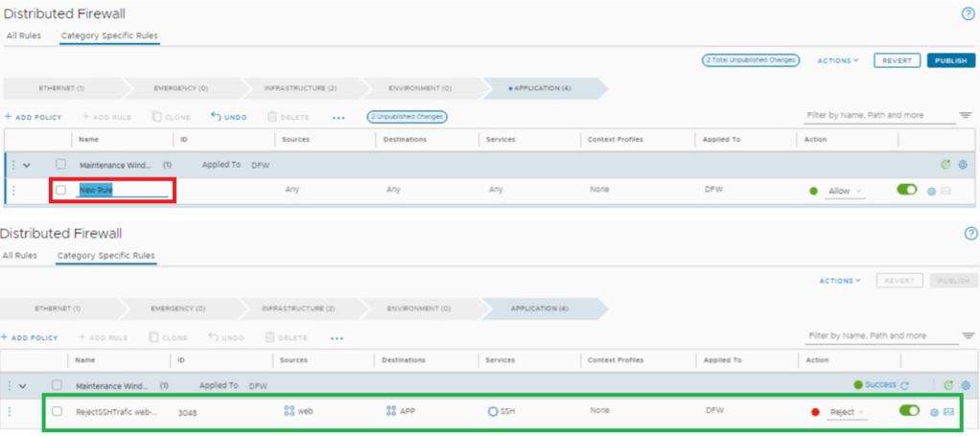Open settings gear for New Rule row
The image size is (980, 436).
[931, 191]
